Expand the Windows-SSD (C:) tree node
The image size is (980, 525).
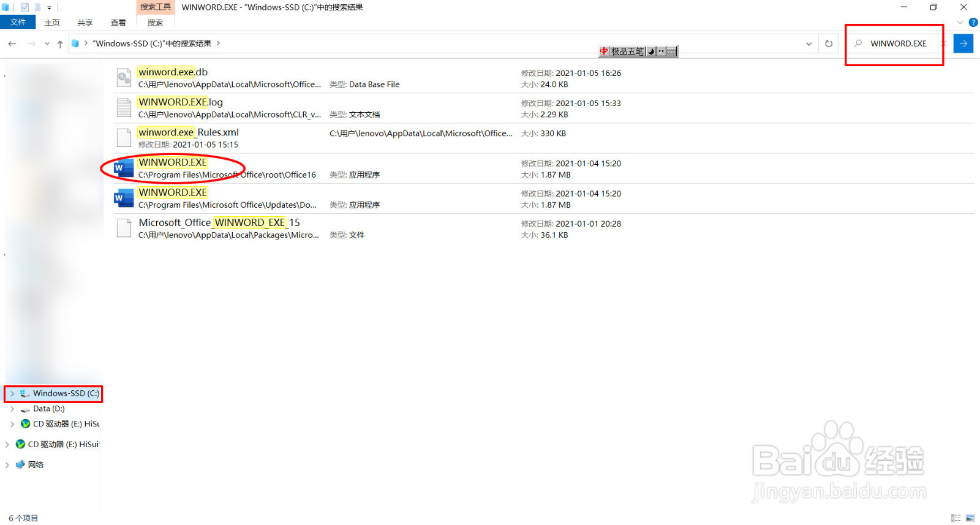[x=12, y=393]
